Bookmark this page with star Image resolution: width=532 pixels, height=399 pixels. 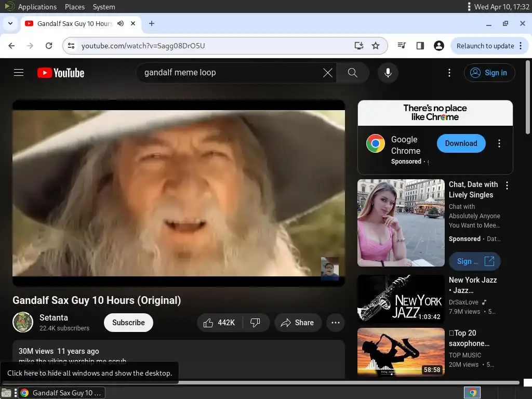(x=375, y=46)
